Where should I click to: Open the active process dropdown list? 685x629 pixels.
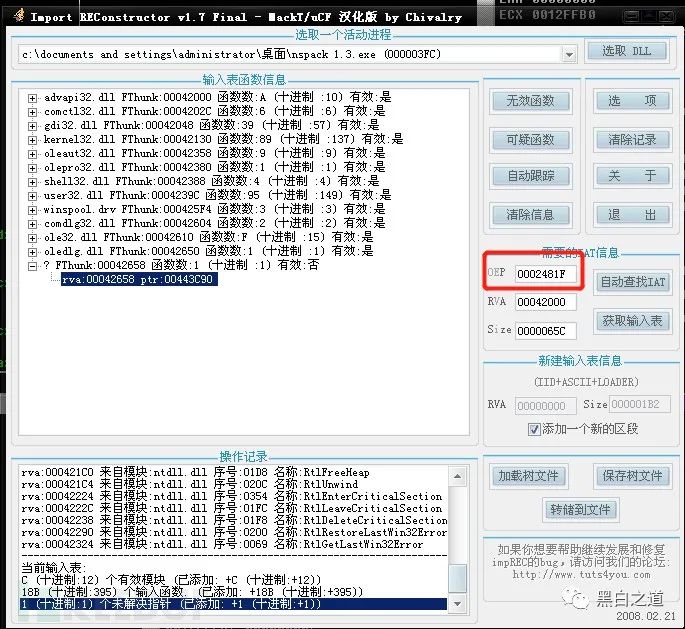[568, 54]
